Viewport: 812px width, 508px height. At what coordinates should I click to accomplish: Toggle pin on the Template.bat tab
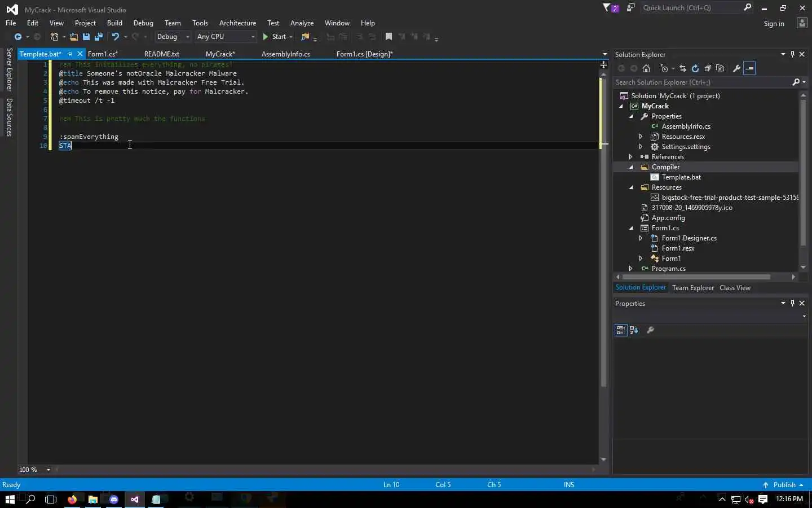pyautogui.click(x=70, y=54)
